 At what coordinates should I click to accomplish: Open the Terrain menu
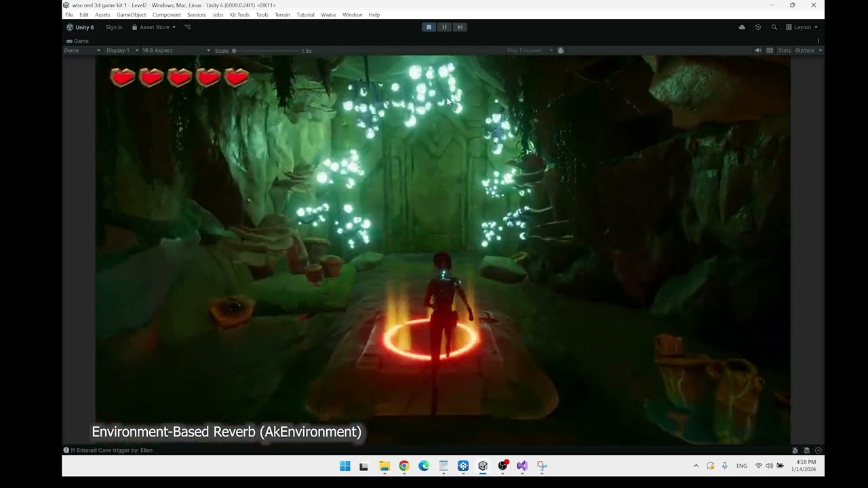pyautogui.click(x=283, y=15)
